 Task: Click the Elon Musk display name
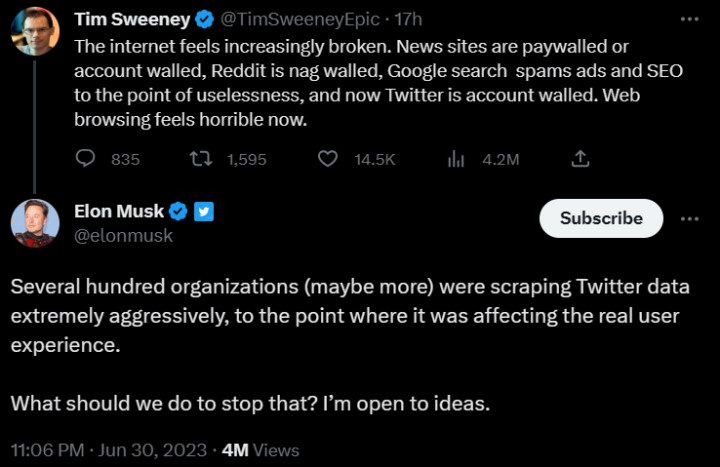tap(119, 211)
